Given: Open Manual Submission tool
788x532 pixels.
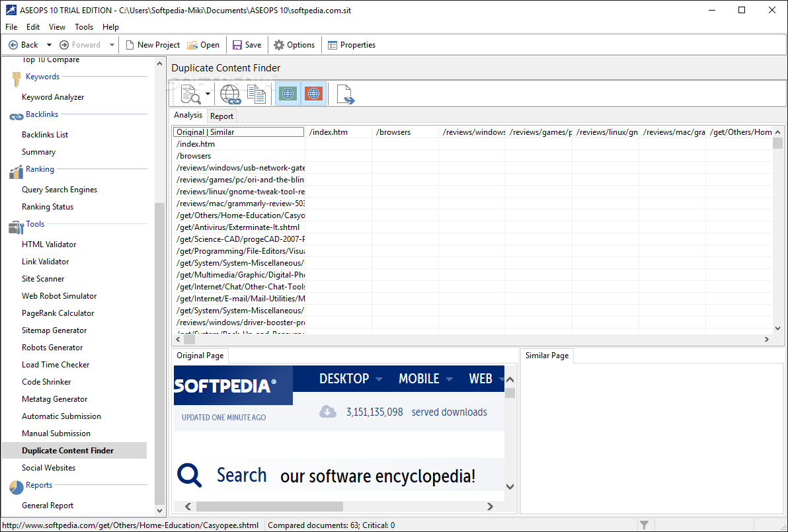Looking at the screenshot, I should [x=56, y=433].
